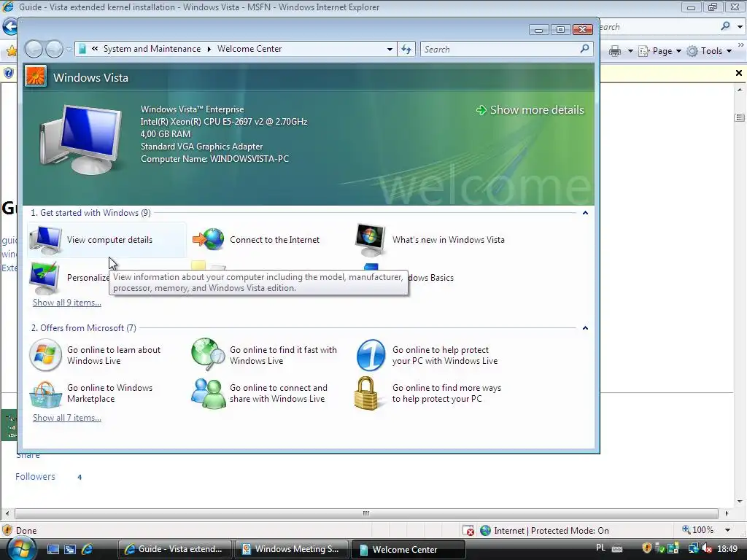Open the Page menu dropdown in IE
747x560 pixels.
point(678,51)
